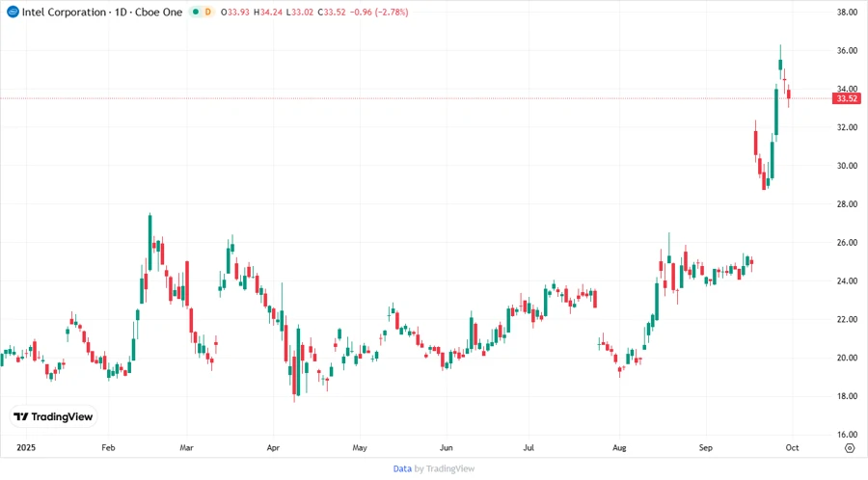Image resolution: width=868 pixels, height=480 pixels.
Task: Click the 22.00 price axis label
Action: (847, 320)
